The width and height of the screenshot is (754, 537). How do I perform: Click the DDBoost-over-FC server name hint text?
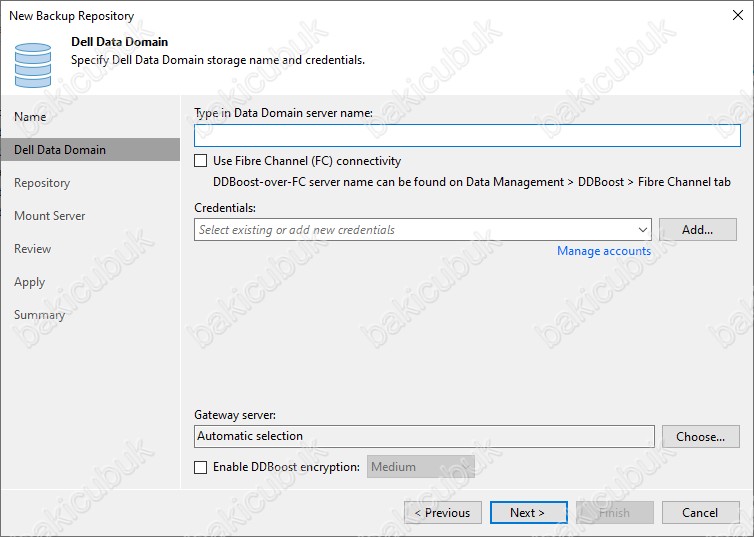click(x=471, y=182)
